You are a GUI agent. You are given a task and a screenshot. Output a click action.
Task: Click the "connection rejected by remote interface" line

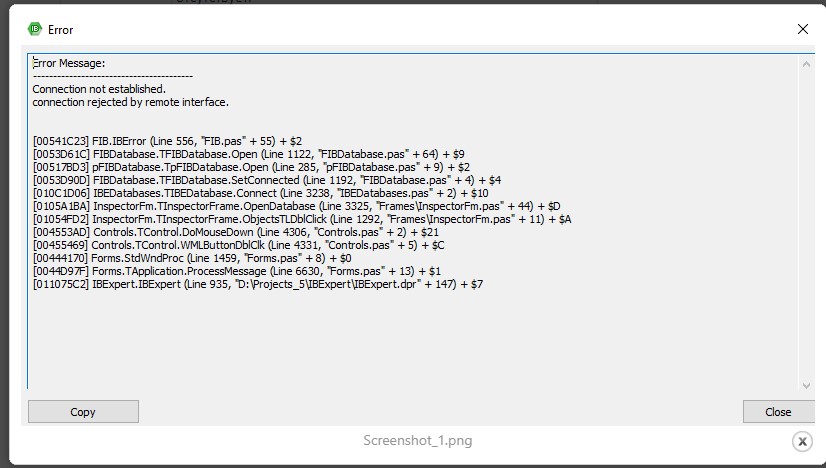pos(130,102)
